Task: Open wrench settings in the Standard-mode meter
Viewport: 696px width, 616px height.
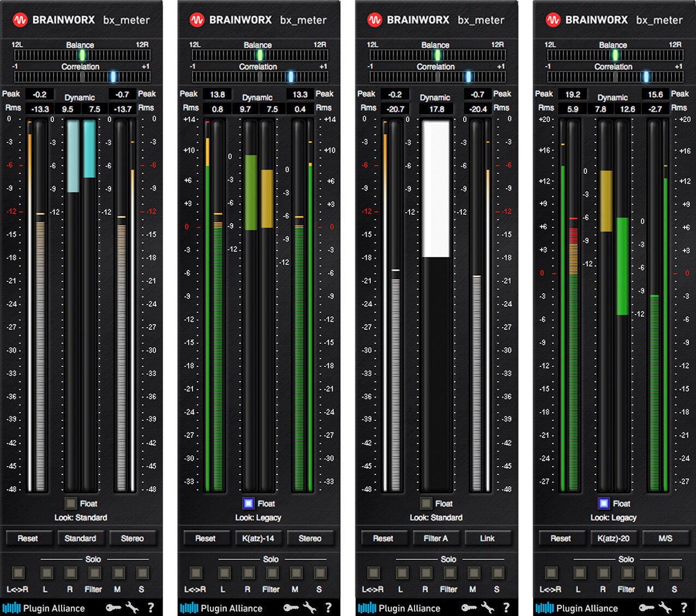Action: (x=133, y=608)
